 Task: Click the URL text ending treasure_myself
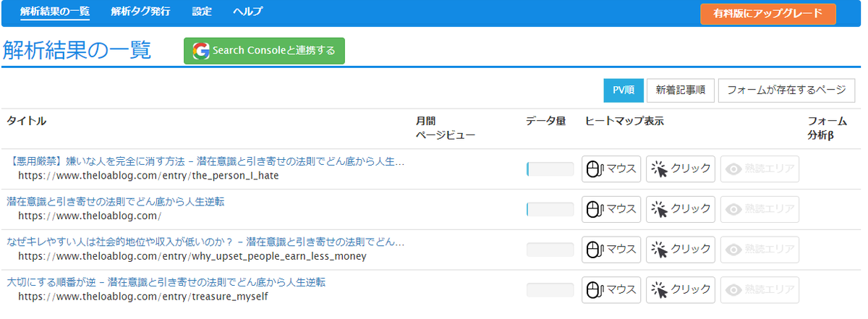coord(143,296)
